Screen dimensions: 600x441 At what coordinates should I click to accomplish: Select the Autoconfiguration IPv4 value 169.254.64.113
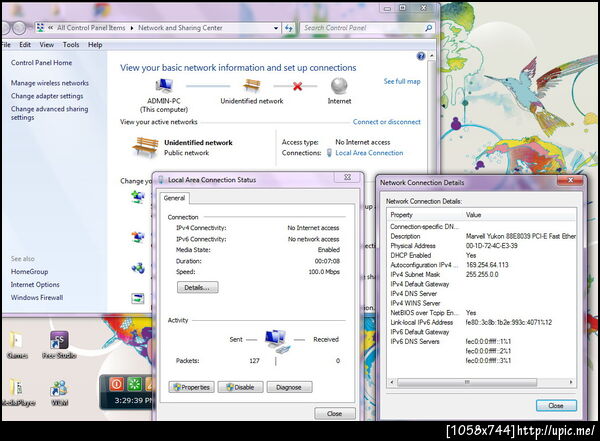pyautogui.click(x=487, y=265)
